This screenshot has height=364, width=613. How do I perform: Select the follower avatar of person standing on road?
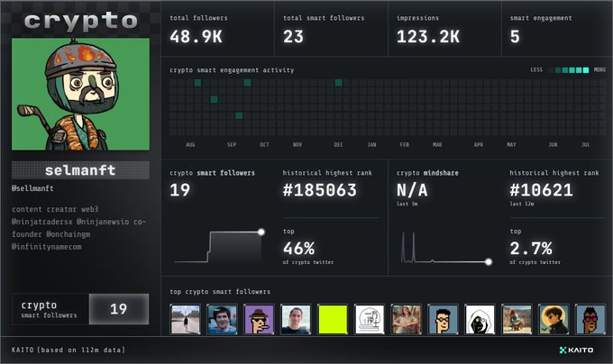point(186,320)
